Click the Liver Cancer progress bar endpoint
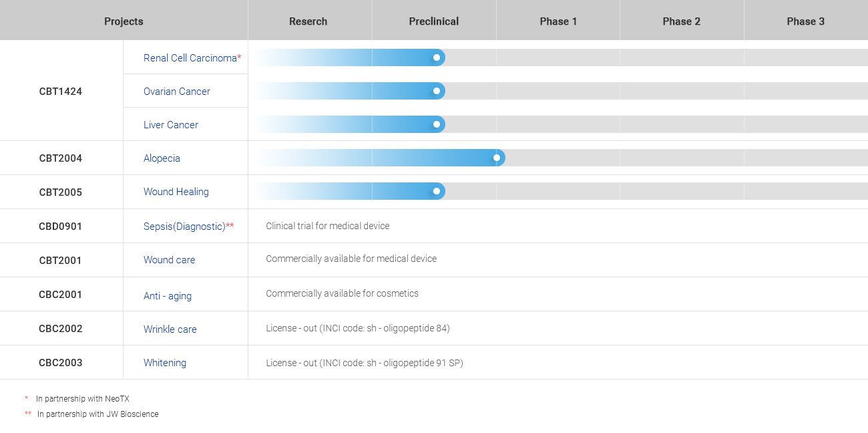Screen dimensions: 868x433 437,124
